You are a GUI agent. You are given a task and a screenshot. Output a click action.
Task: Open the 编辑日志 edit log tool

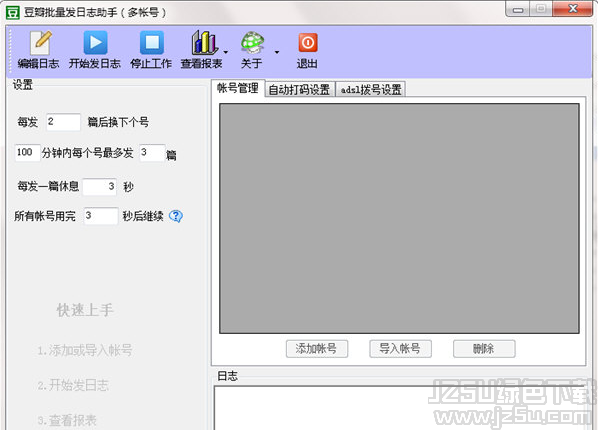(39, 50)
